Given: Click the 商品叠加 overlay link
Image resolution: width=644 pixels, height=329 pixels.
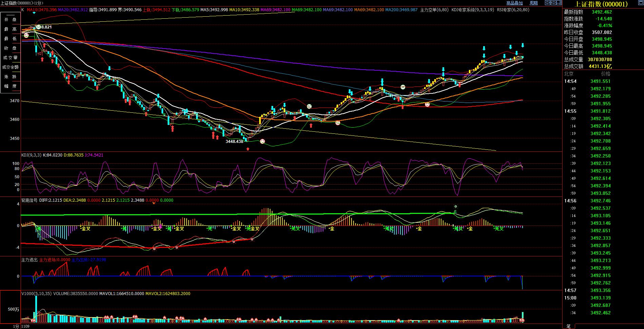Looking at the screenshot, I should (x=514, y=3).
